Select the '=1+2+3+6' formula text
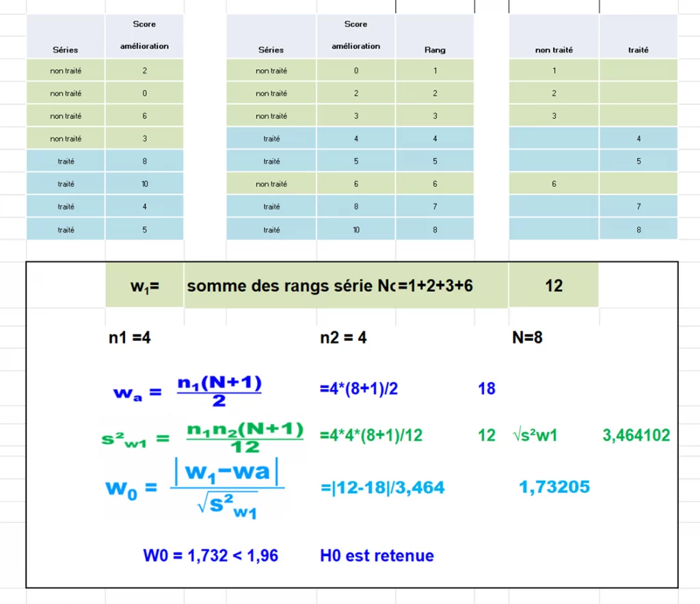The width and height of the screenshot is (700, 604). (435, 285)
